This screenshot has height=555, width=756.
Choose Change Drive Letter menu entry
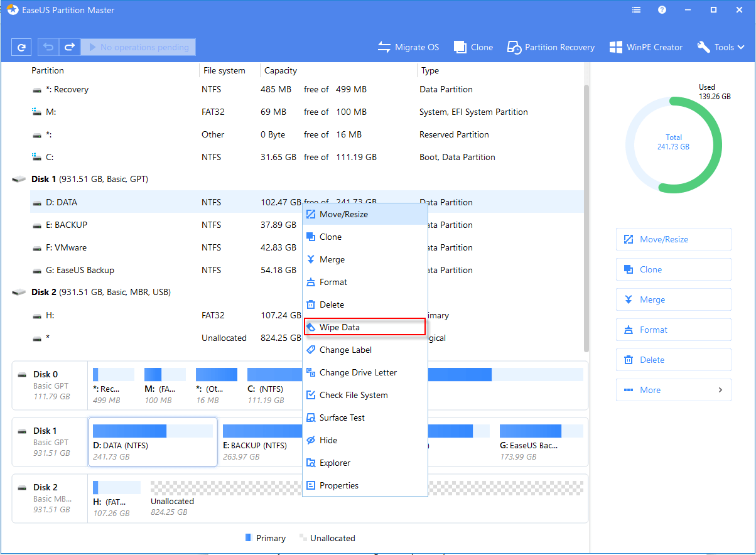coord(365,372)
